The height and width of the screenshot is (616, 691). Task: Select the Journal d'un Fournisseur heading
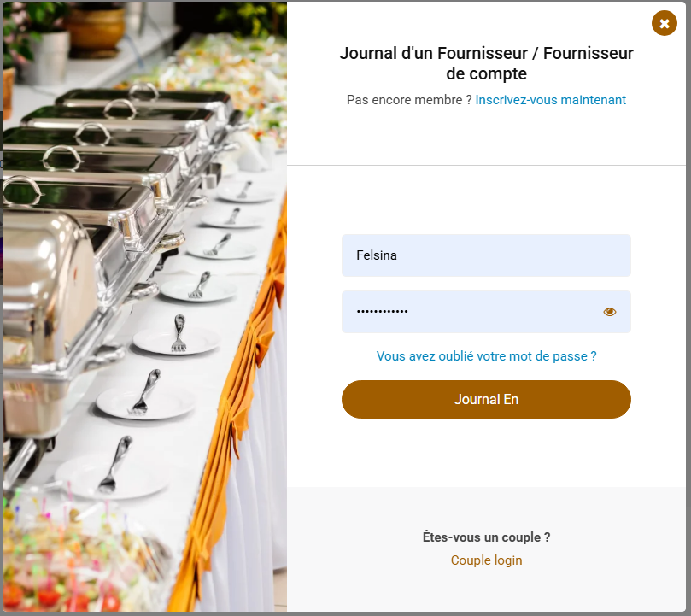point(486,63)
